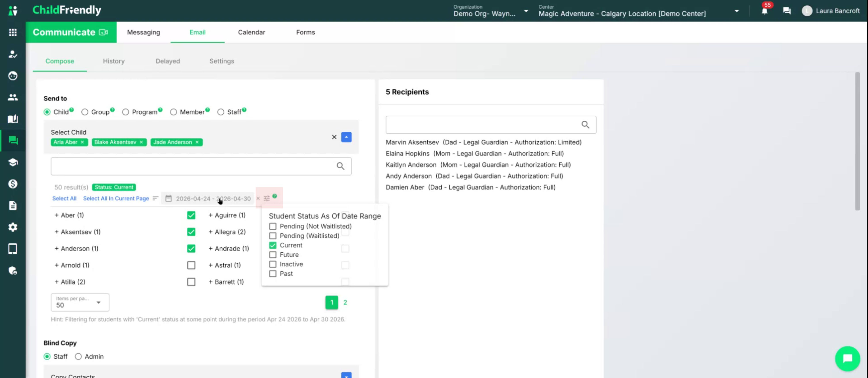This screenshot has width=868, height=378.
Task: Collapse the Select Child panel
Action: coord(346,137)
